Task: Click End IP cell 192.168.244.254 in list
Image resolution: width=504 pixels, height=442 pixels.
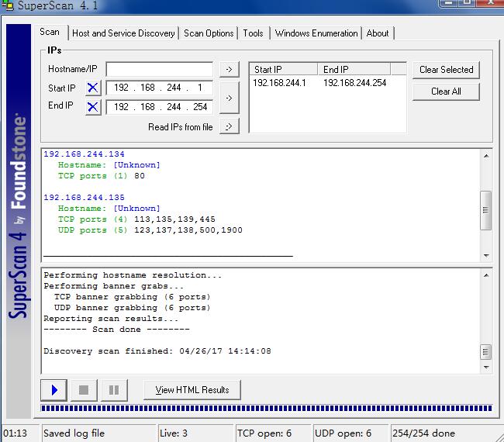Action: (355, 83)
